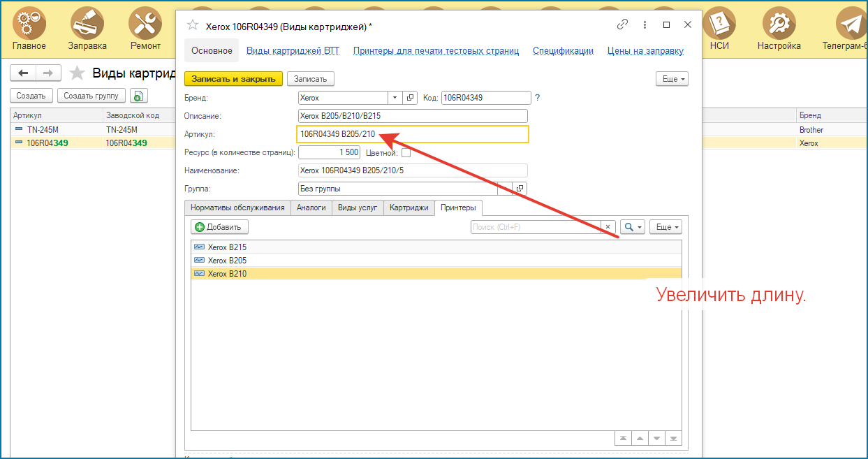Star the Виды картриджей list page
Screen dimensions: 868x459
[77, 73]
